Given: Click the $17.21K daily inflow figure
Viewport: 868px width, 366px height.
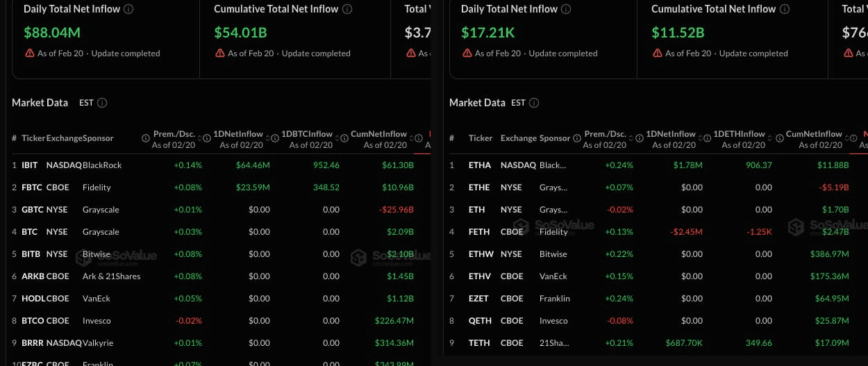Looking at the screenshot, I should pyautogui.click(x=487, y=33).
